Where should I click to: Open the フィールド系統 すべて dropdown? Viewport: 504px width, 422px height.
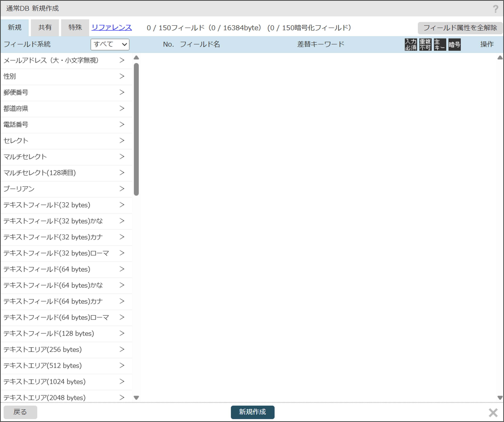point(110,44)
